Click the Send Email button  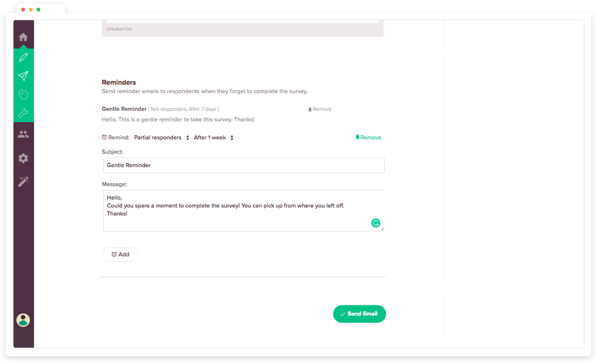[x=359, y=314]
